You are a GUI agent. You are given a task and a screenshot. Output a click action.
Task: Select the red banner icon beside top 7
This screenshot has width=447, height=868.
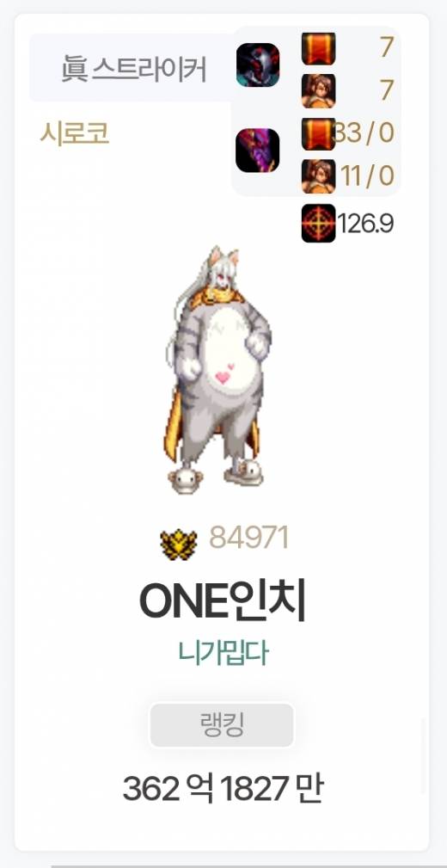pyautogui.click(x=319, y=49)
